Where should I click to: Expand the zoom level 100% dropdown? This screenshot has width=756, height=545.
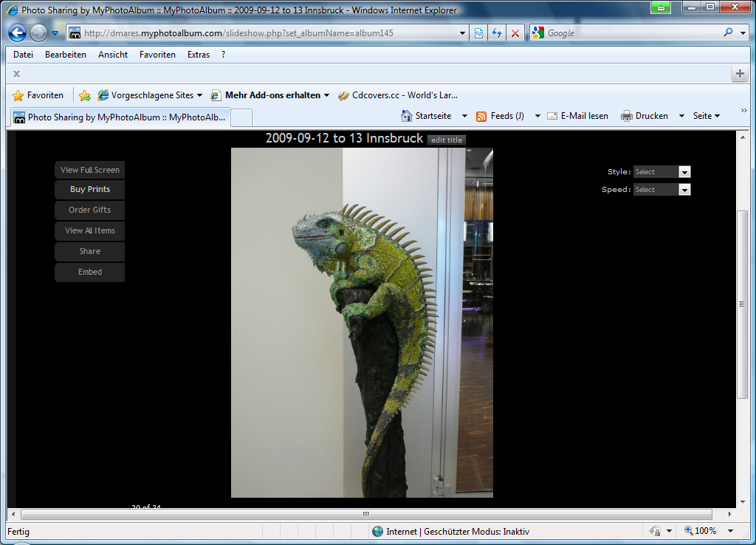point(730,531)
